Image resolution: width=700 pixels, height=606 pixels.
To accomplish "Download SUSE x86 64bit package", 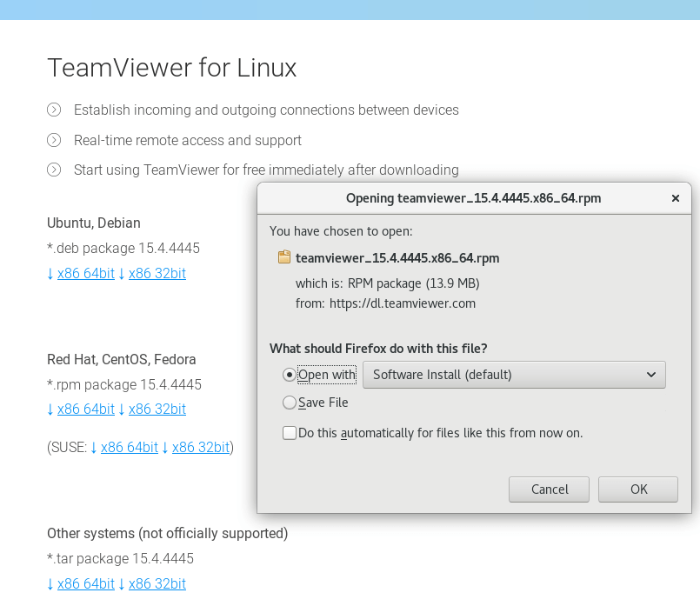I will 129,447.
